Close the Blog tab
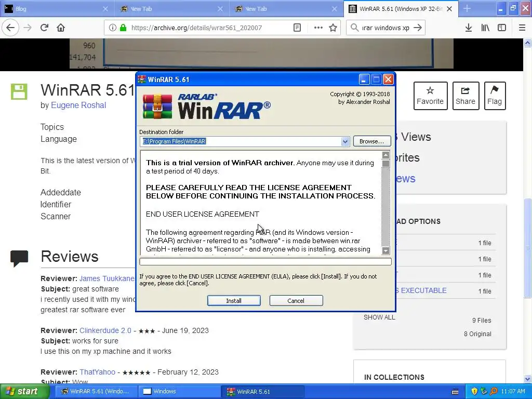 point(105,9)
